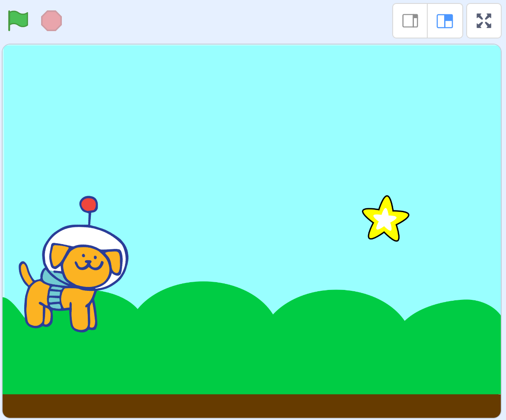
Task: Switch to large stage layout
Action: point(445,21)
